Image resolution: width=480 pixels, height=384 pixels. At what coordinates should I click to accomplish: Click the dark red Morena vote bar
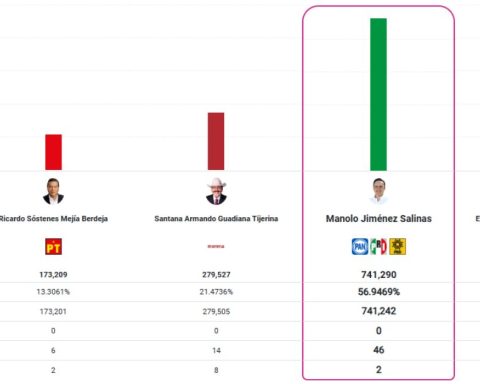coord(216,141)
